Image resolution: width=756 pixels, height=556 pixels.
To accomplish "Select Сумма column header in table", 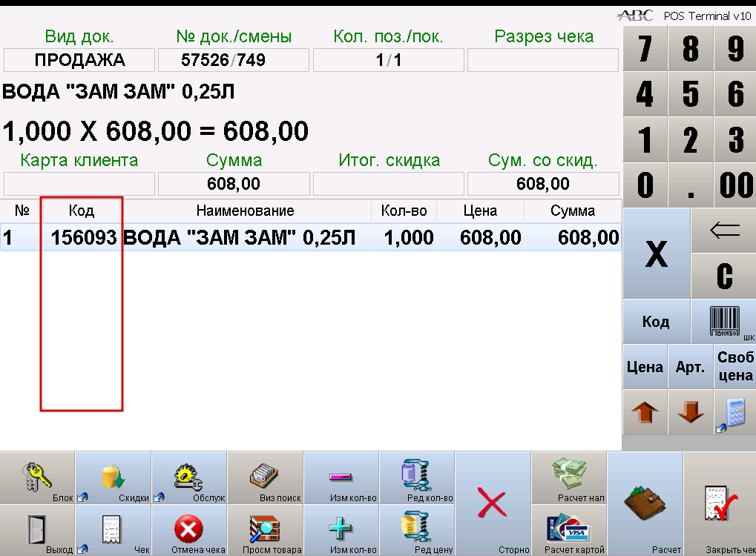I will 572,211.
